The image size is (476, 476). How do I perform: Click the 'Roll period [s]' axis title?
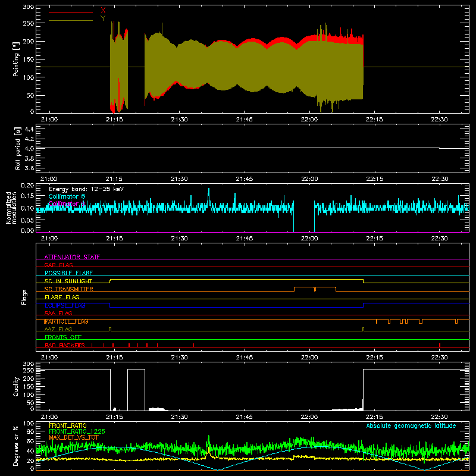[18, 148]
